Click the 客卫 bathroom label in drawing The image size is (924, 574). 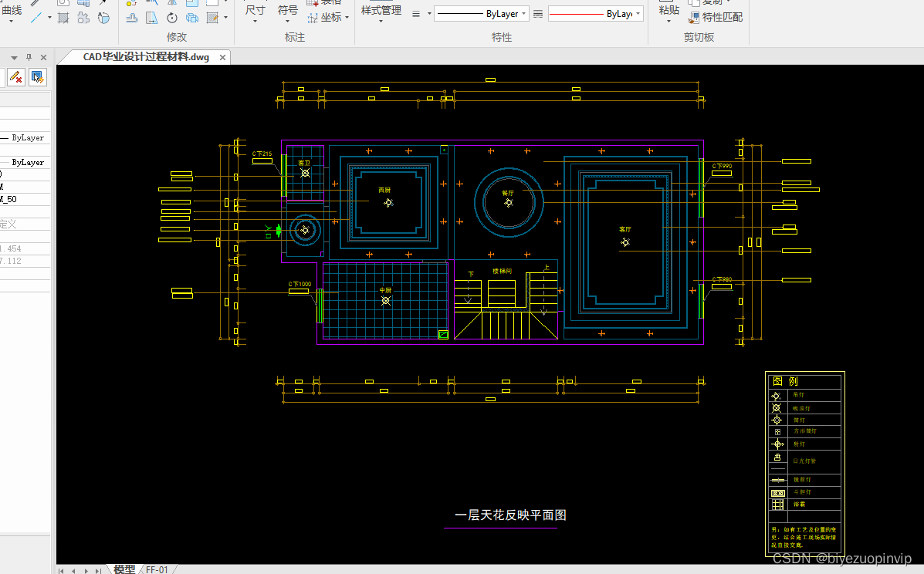304,163
